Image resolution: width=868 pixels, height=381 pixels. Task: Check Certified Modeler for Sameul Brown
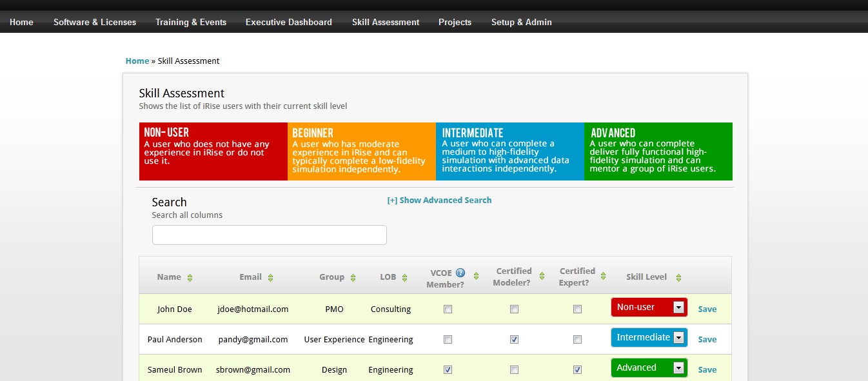(x=514, y=370)
